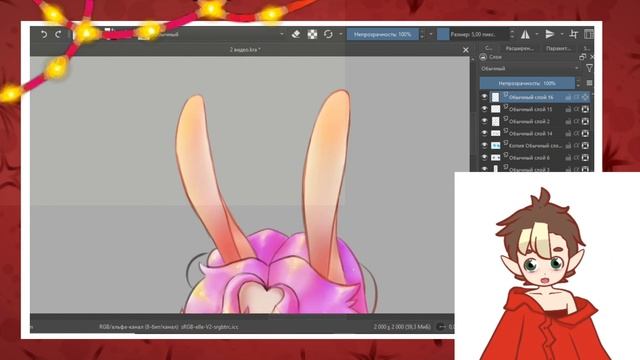640x360 pixels.
Task: Toggle eraser mode in the toolbar
Action: [x=296, y=34]
